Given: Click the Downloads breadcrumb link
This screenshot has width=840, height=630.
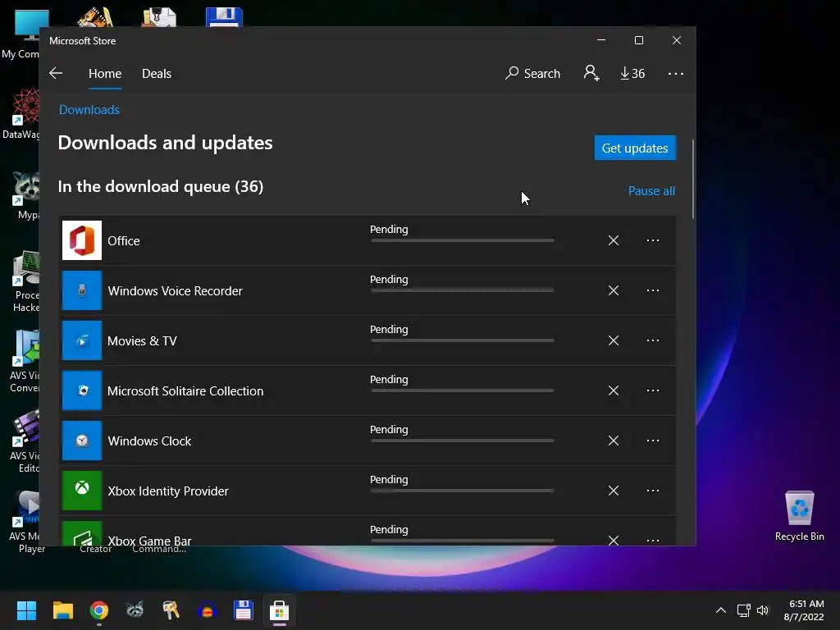Looking at the screenshot, I should [89, 110].
